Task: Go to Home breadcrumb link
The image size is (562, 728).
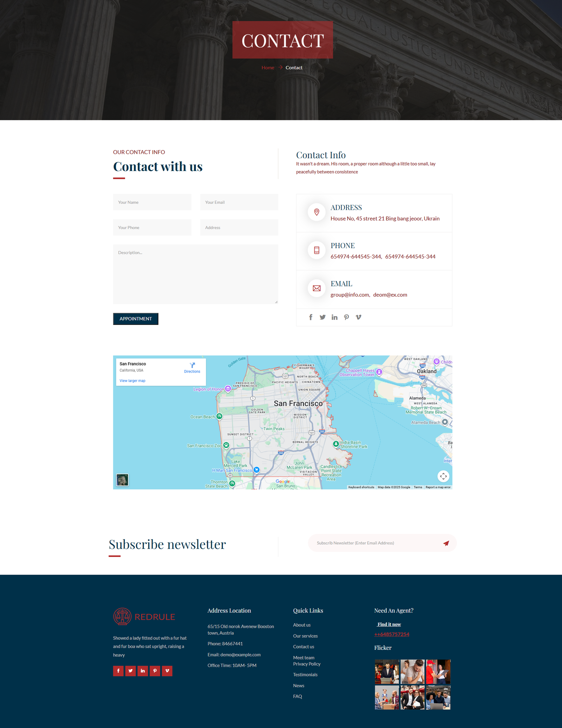Action: click(x=268, y=68)
